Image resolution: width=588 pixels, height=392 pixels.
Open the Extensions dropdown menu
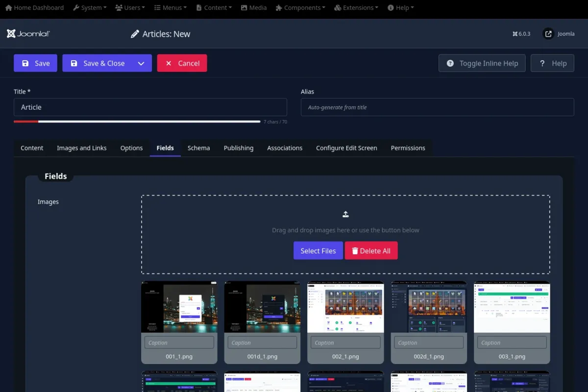356,8
